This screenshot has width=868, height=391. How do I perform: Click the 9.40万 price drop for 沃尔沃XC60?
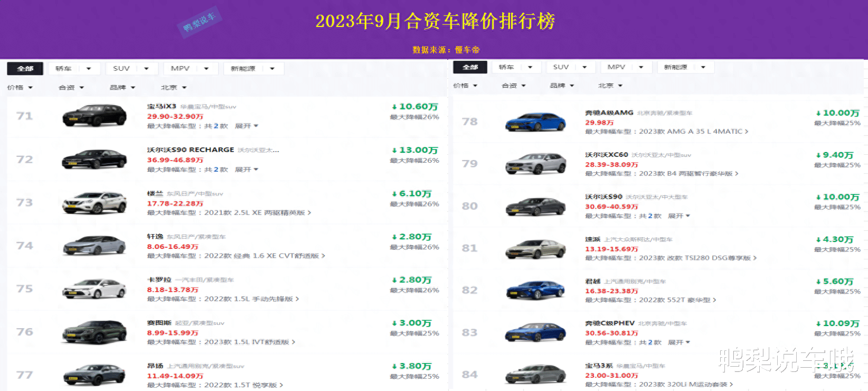834,155
